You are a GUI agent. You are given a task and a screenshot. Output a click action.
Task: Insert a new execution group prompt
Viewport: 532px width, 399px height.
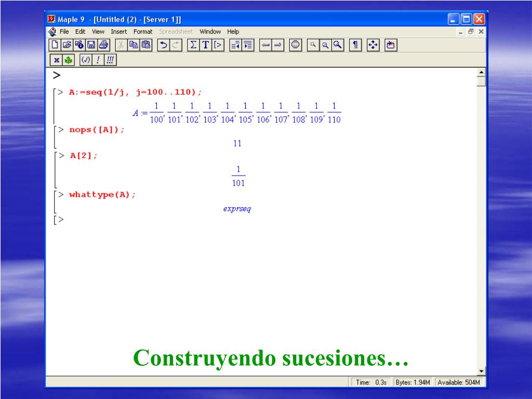218,45
